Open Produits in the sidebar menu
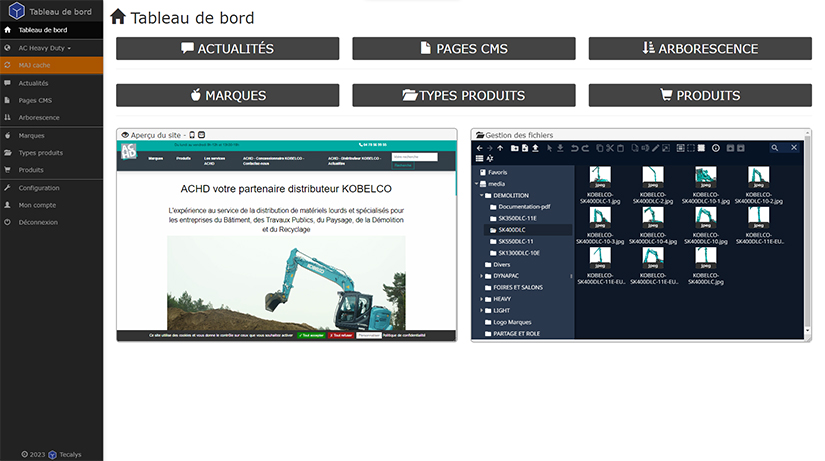Image resolution: width=825 pixels, height=461 pixels. pos(52,170)
